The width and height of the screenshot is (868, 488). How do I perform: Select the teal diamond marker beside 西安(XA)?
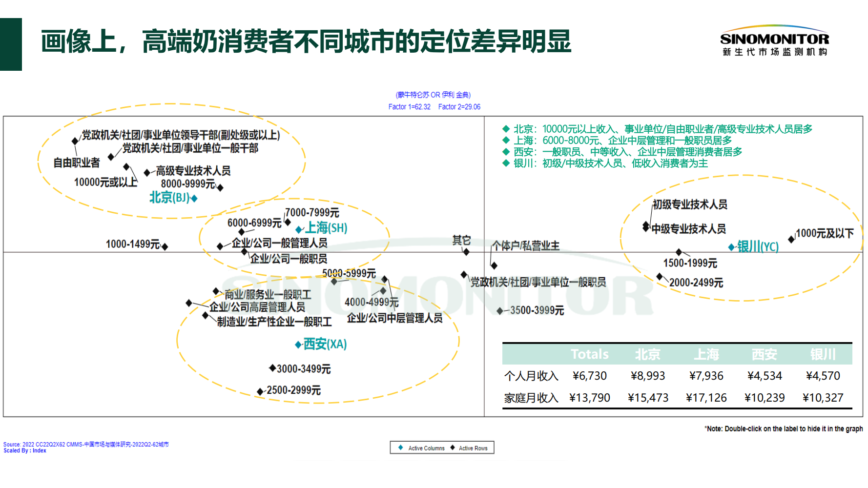click(x=298, y=345)
